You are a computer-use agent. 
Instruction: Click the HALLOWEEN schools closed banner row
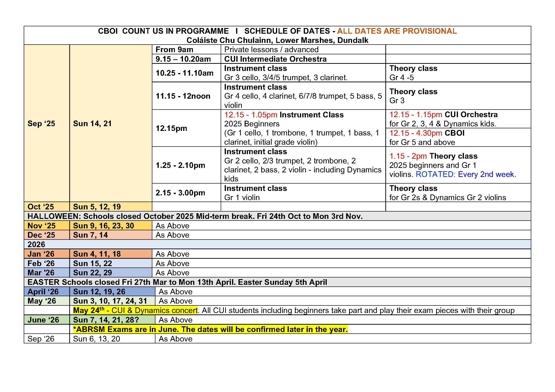(x=195, y=216)
